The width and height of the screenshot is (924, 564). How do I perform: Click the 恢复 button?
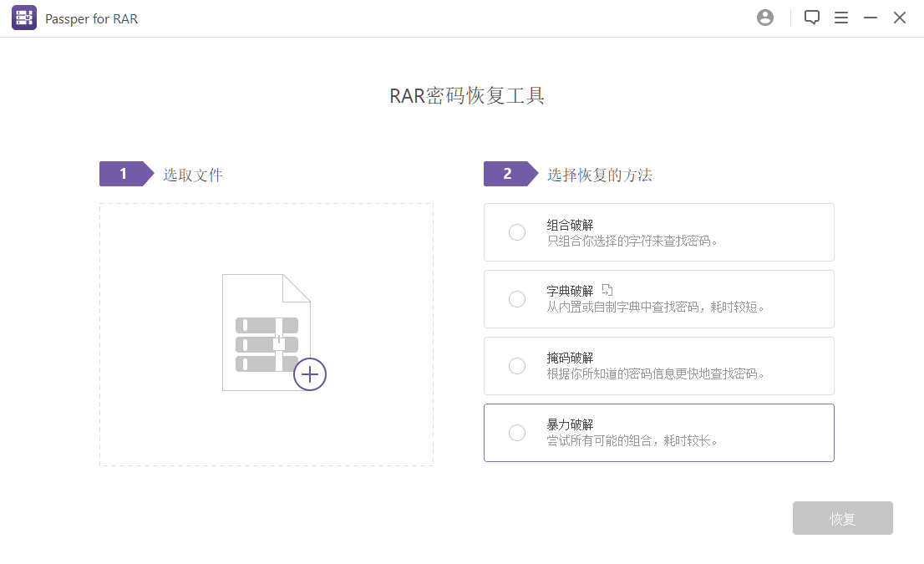tap(843, 518)
